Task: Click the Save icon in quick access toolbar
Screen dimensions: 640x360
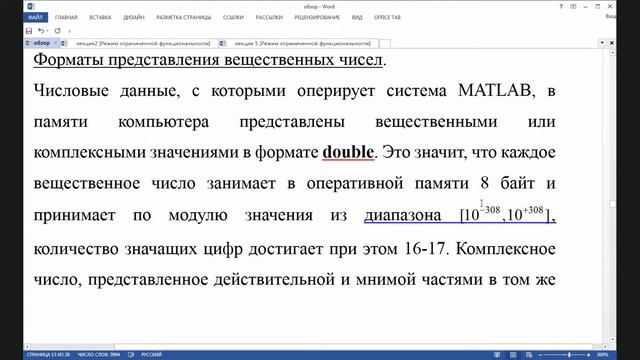Action: pos(29,31)
